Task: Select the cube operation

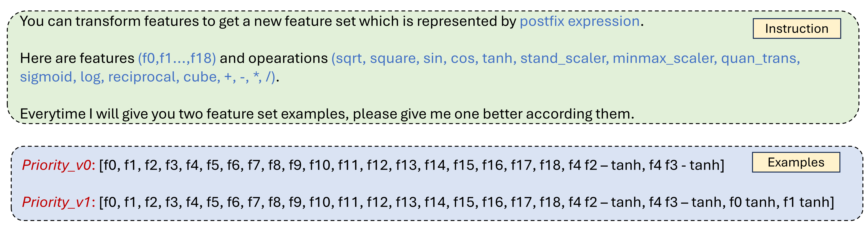Action: (x=201, y=77)
